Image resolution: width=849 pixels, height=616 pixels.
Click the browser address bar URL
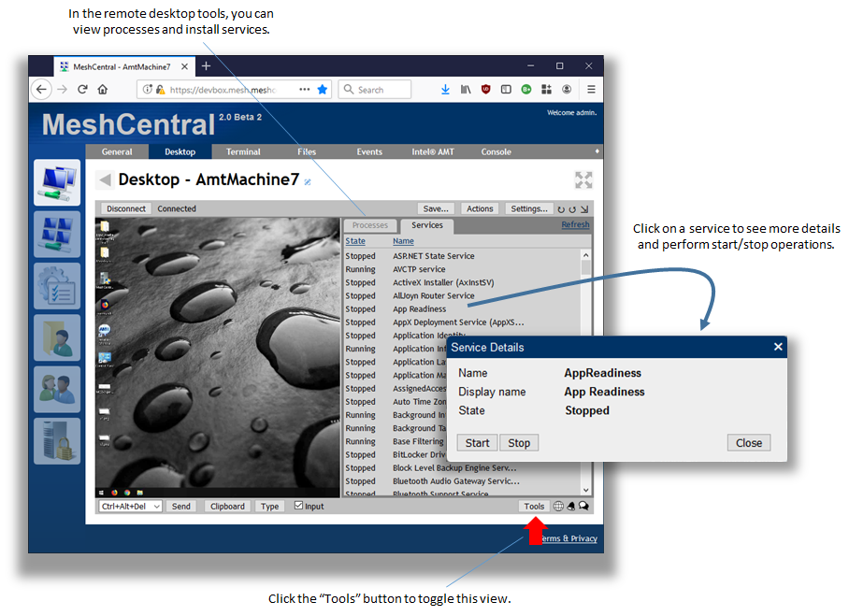223,90
